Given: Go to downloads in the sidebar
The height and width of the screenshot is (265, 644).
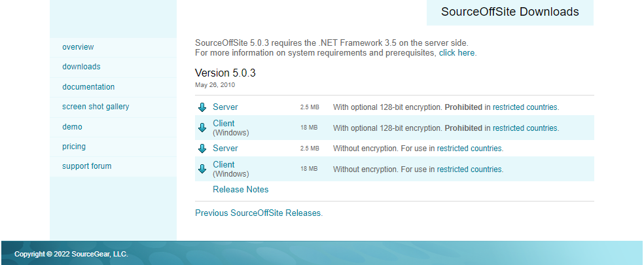Looking at the screenshot, I should coord(81,67).
